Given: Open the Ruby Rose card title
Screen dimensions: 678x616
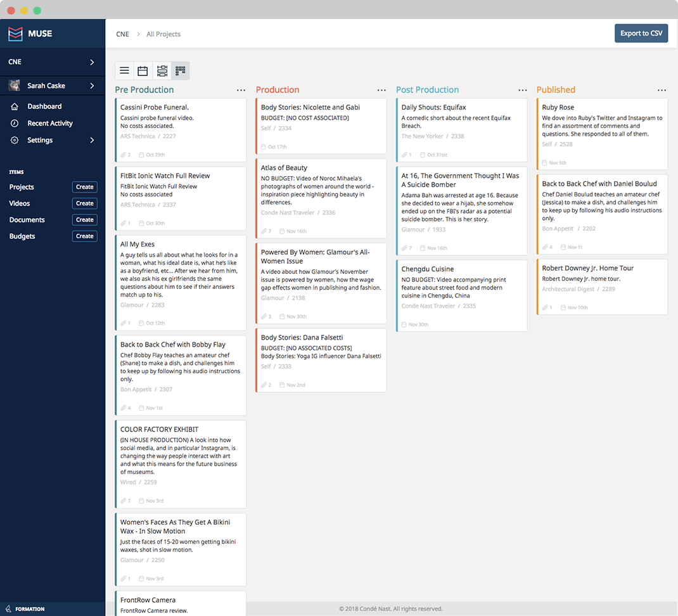Looking at the screenshot, I should 558,107.
